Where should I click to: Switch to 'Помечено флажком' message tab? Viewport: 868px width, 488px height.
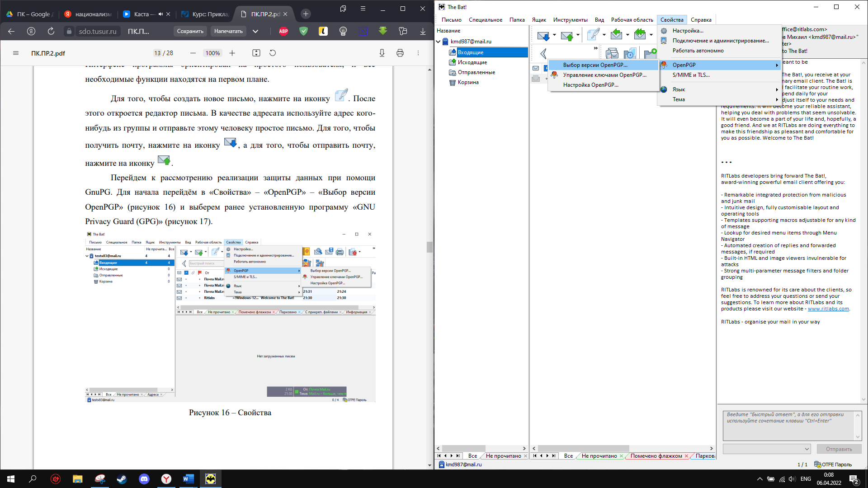pyautogui.click(x=656, y=456)
